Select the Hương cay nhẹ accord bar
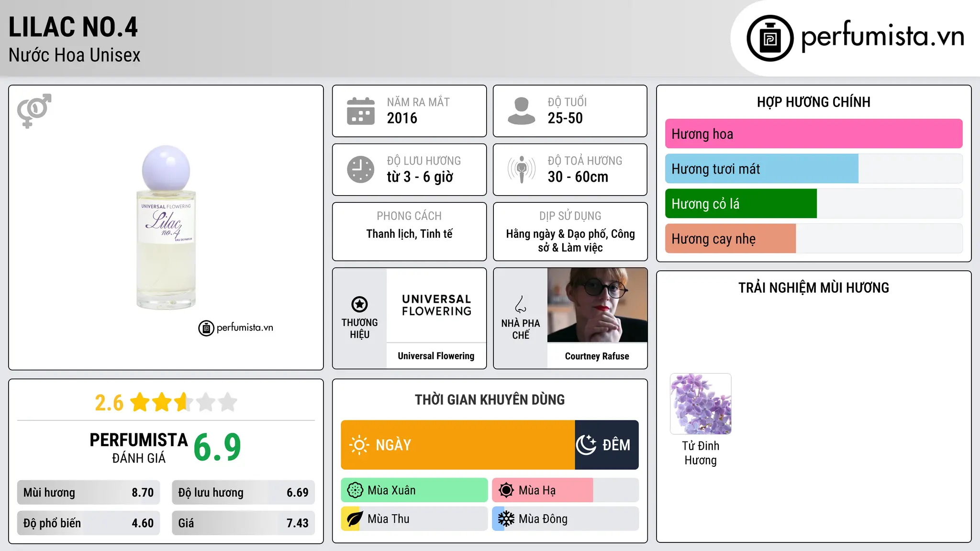The image size is (980, 551). [x=813, y=239]
